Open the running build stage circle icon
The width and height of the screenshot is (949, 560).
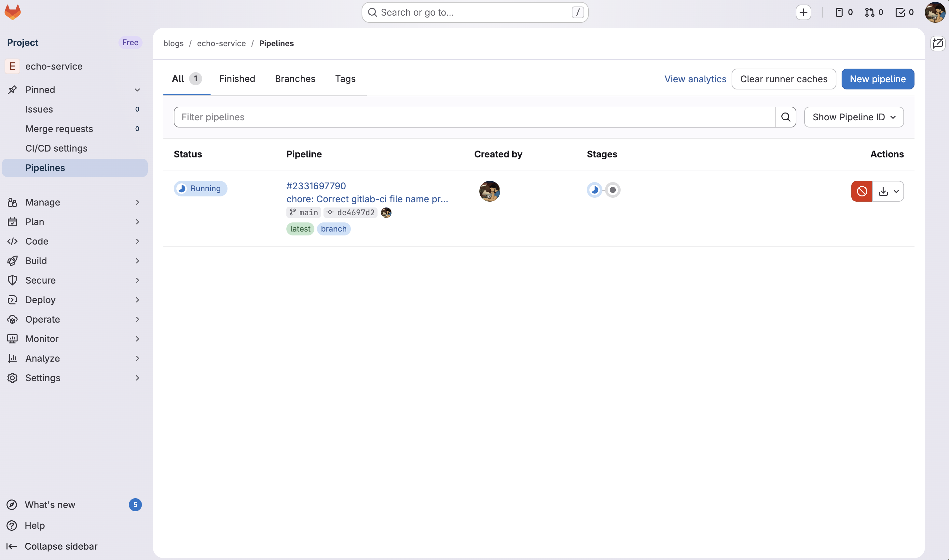pos(594,190)
